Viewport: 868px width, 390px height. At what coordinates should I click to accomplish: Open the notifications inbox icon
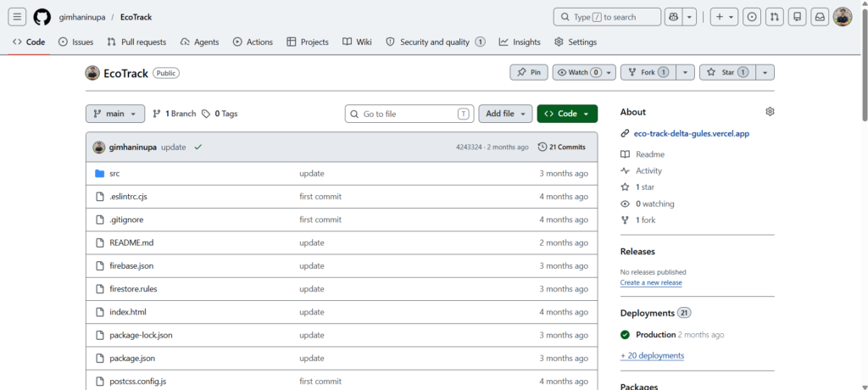pyautogui.click(x=820, y=17)
